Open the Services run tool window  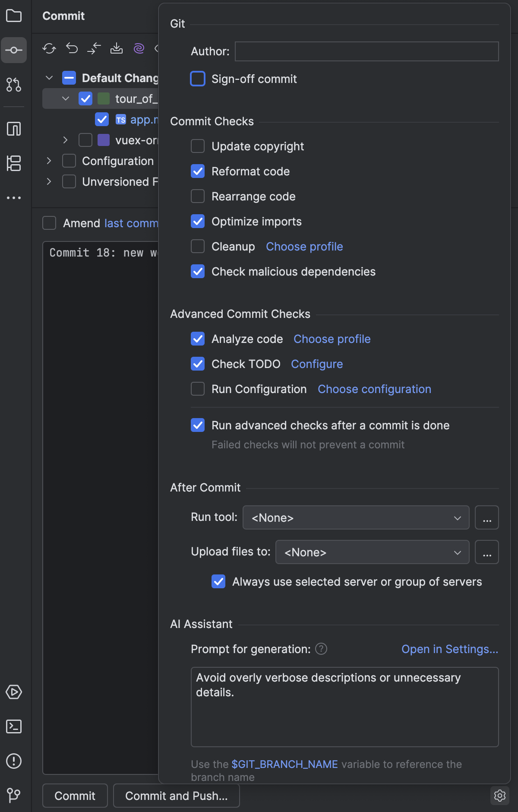[14, 692]
